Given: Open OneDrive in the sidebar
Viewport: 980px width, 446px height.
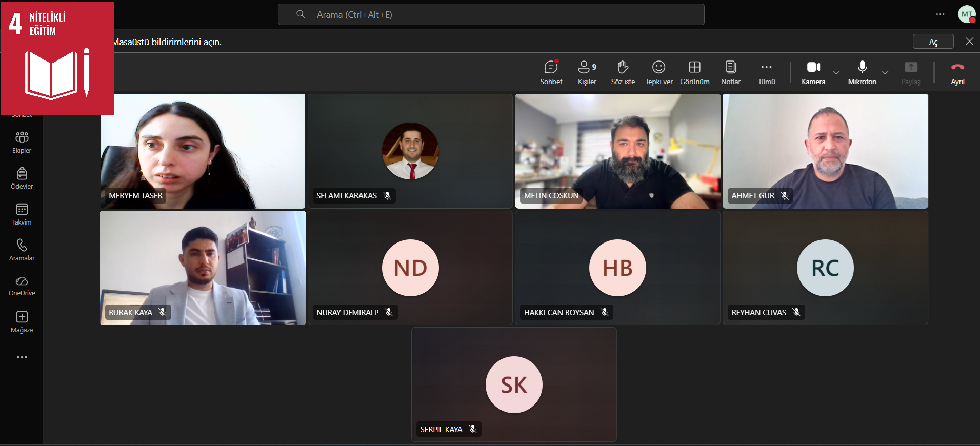Looking at the screenshot, I should click(22, 286).
